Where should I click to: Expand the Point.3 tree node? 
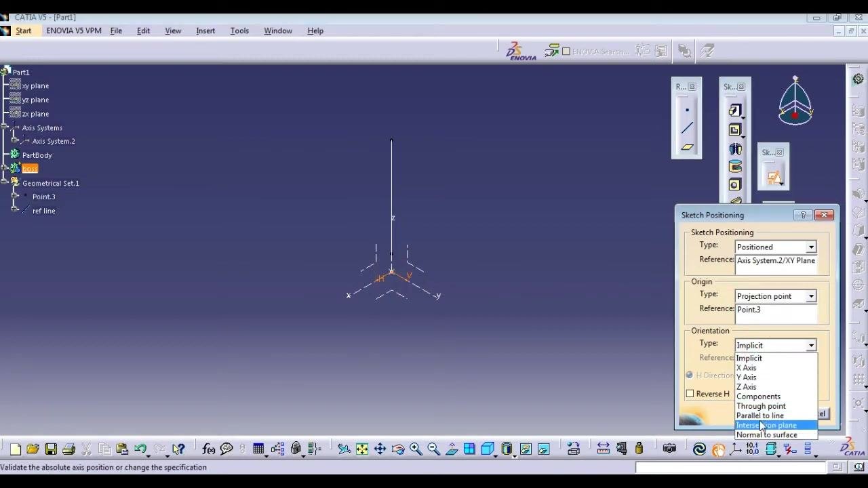[x=15, y=197]
